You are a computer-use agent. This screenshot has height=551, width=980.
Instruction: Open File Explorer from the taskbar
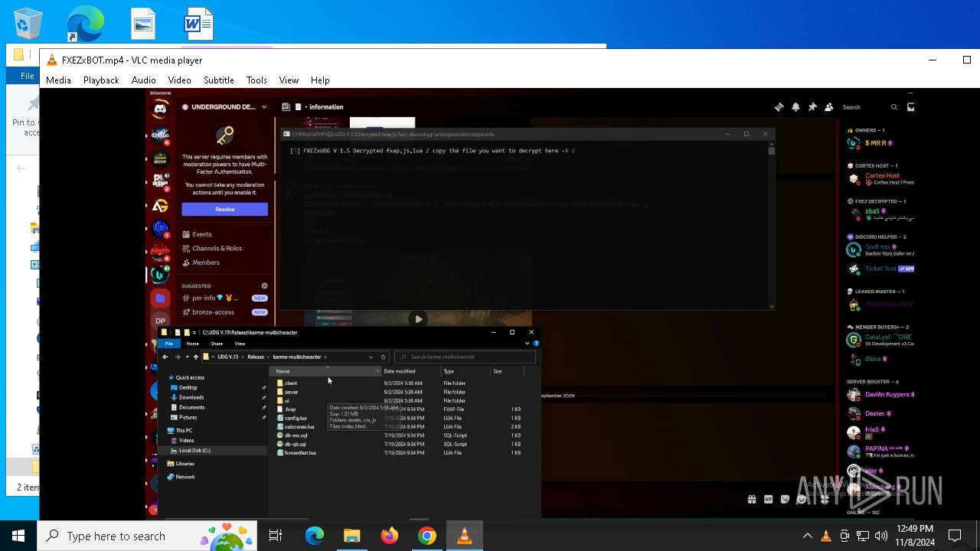pos(351,536)
